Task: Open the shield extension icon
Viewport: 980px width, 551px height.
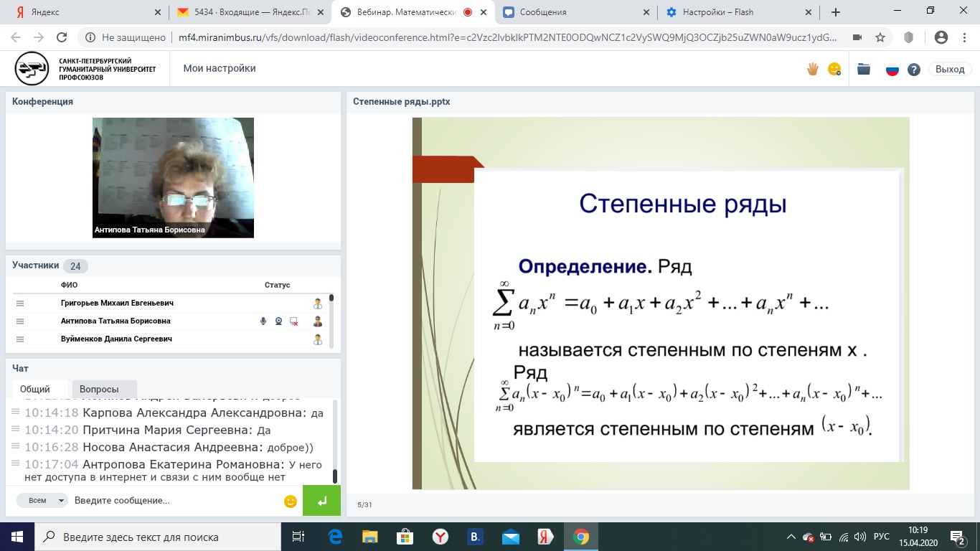Action: 908,37
